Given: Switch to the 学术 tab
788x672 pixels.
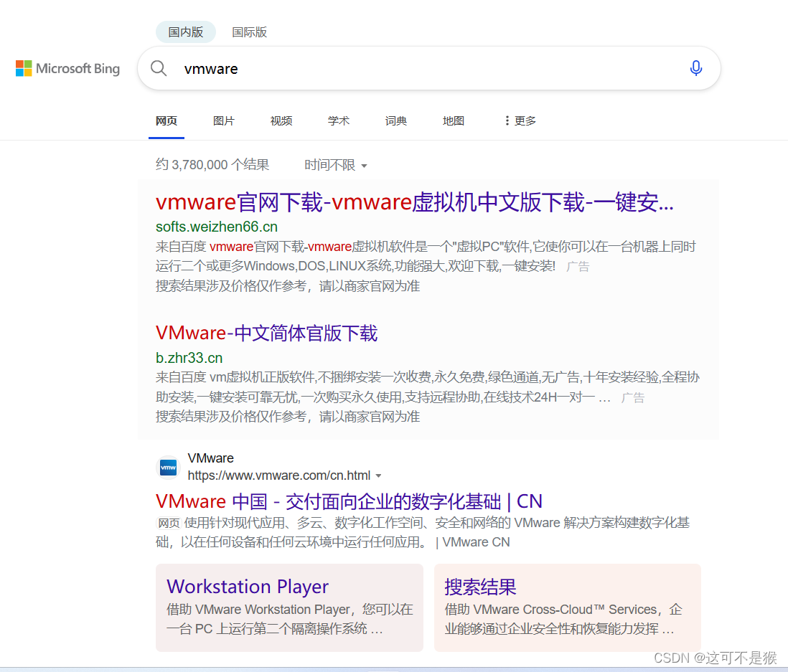Looking at the screenshot, I should tap(338, 120).
